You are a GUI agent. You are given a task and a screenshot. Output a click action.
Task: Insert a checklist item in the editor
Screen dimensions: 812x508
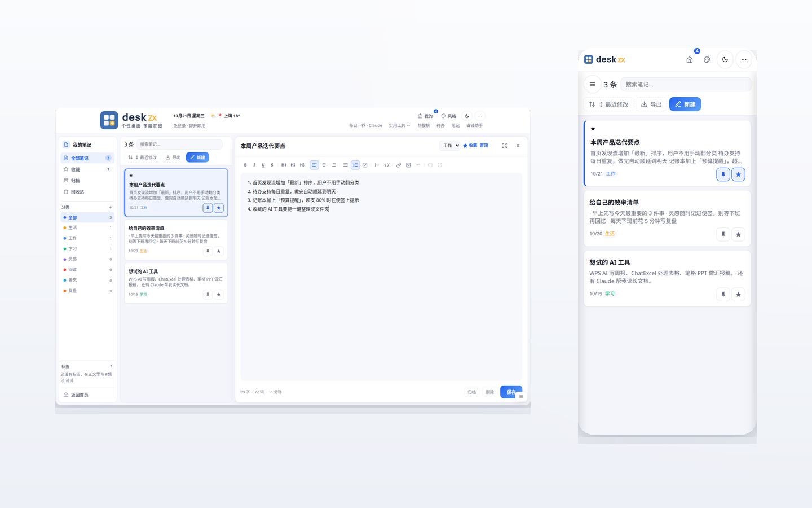click(x=365, y=165)
